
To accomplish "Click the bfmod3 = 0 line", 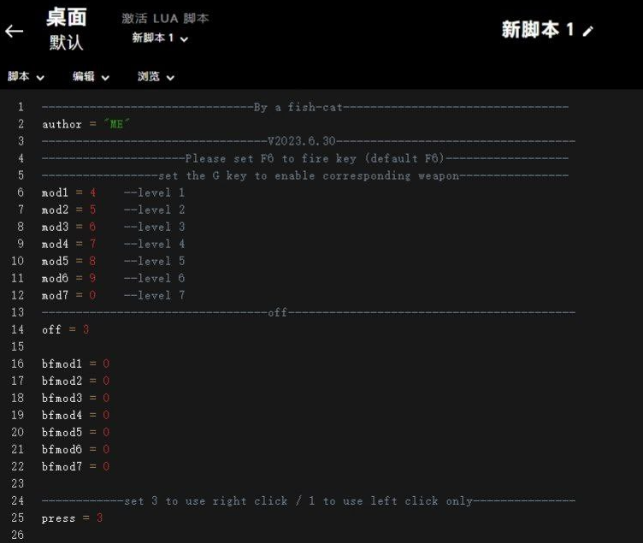I will 75,398.
